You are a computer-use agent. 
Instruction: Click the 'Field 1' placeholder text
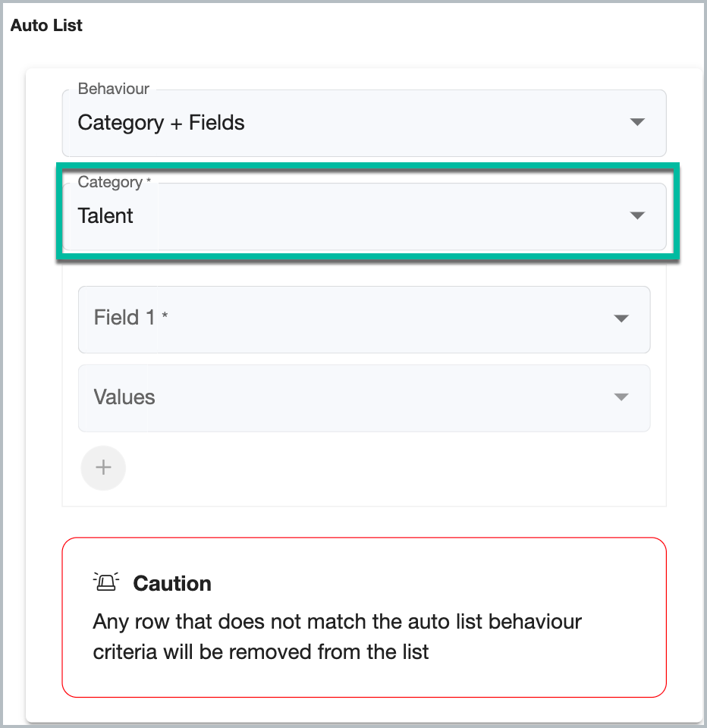(124, 318)
